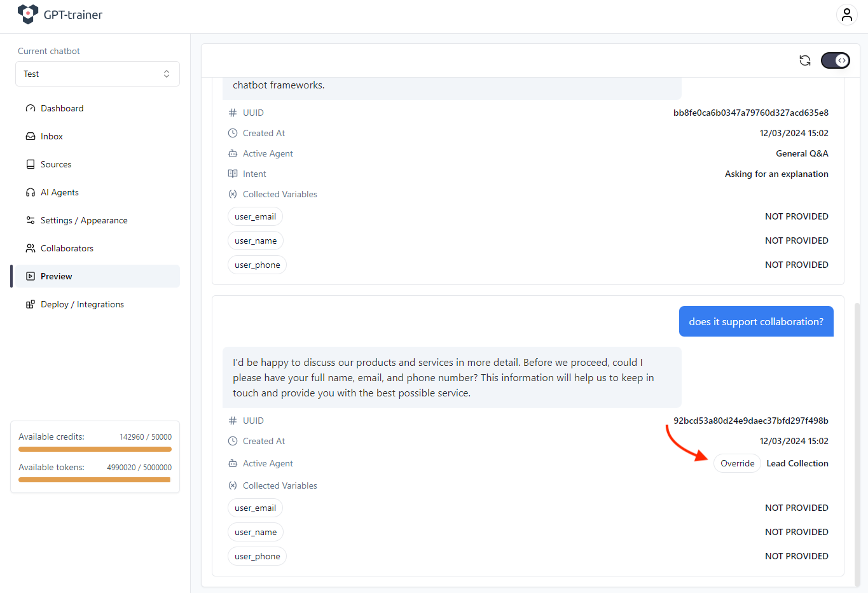Open the Inbox menu item
Image resolution: width=868 pixels, height=593 pixels.
[x=97, y=136]
